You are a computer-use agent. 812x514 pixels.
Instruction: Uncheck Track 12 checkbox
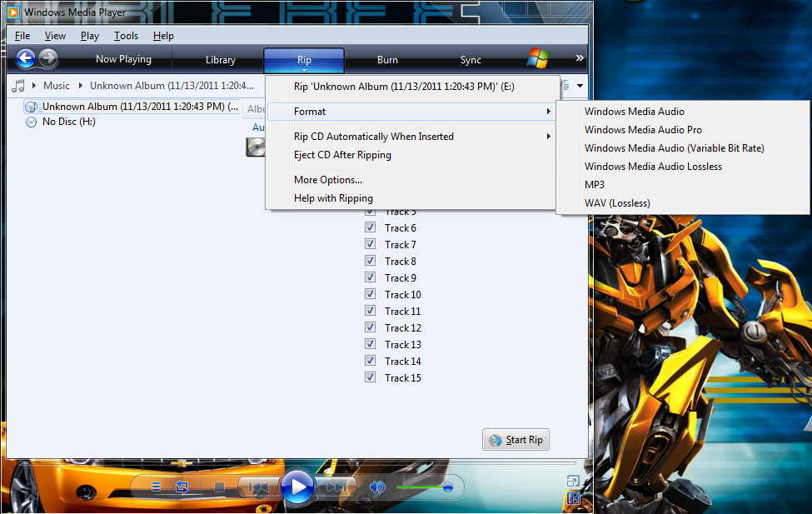370,327
